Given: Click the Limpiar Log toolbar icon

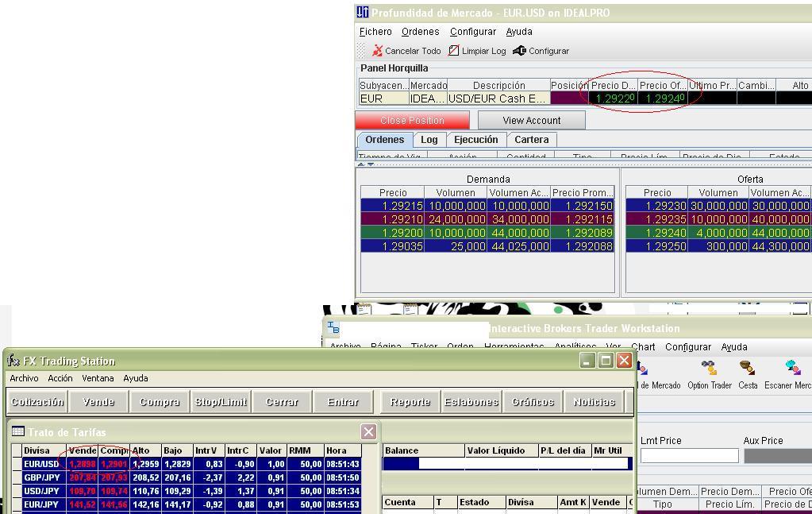Looking at the screenshot, I should coord(454,50).
